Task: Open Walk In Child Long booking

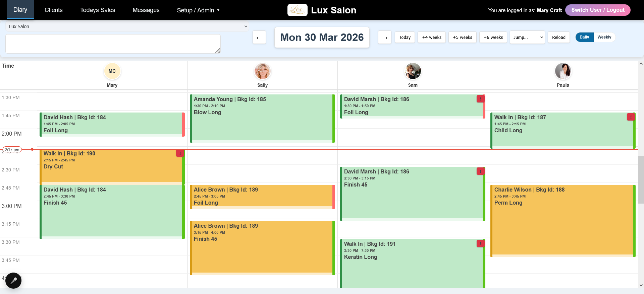Action: (x=563, y=131)
